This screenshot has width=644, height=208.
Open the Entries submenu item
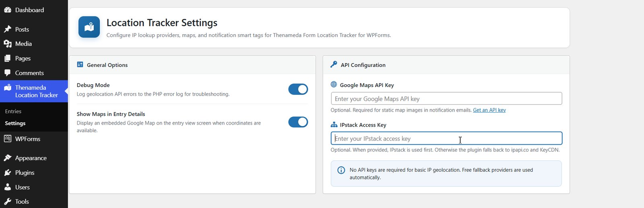coord(13,111)
